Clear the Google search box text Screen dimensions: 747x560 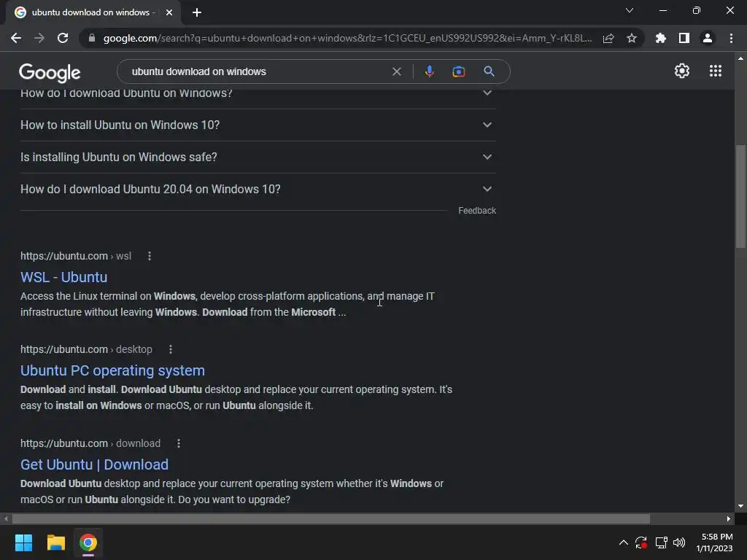coord(396,71)
